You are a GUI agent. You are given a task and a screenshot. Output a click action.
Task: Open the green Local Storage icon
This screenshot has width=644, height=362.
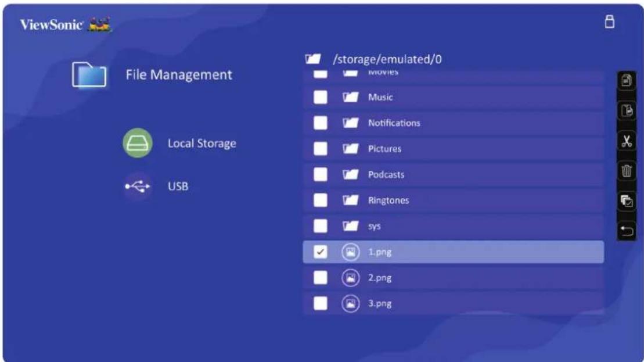[x=138, y=143]
